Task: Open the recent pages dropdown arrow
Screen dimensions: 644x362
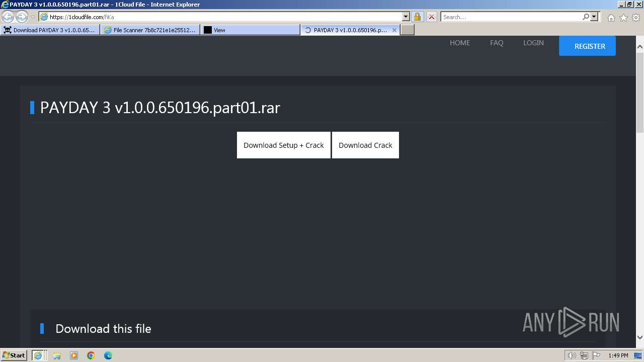Action: coord(33,17)
